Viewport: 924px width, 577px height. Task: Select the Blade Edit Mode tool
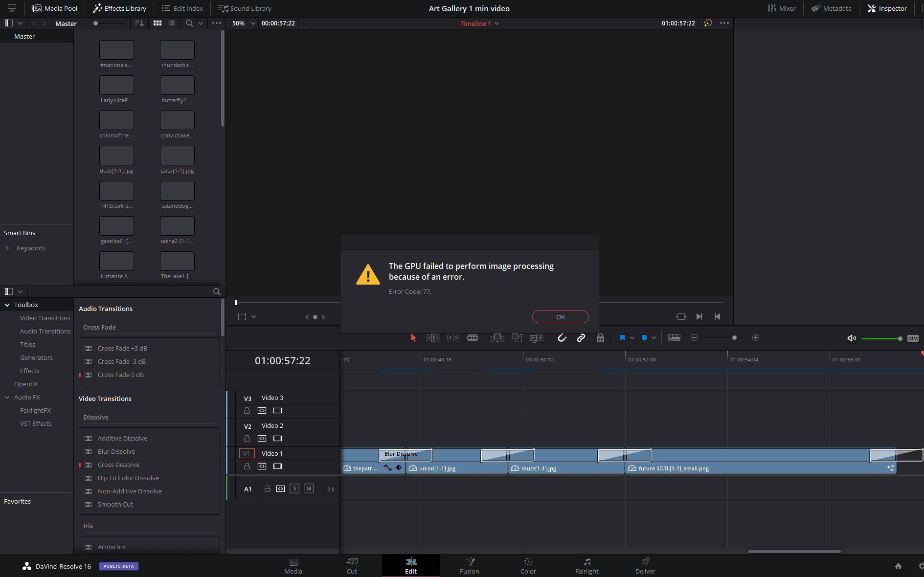pos(473,338)
